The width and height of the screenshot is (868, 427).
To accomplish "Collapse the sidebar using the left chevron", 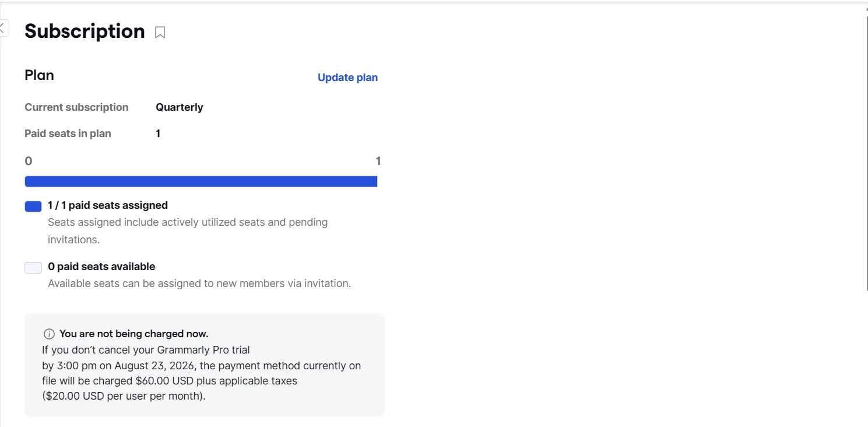I will click(x=3, y=27).
